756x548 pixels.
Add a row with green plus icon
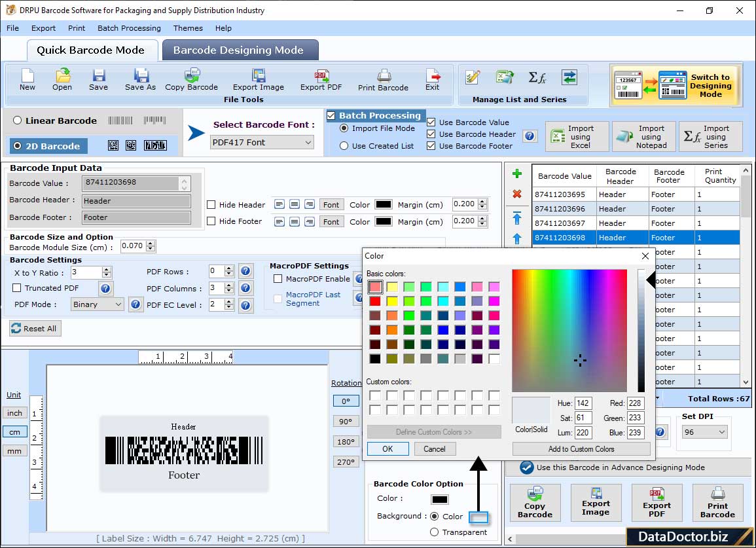[517, 174]
